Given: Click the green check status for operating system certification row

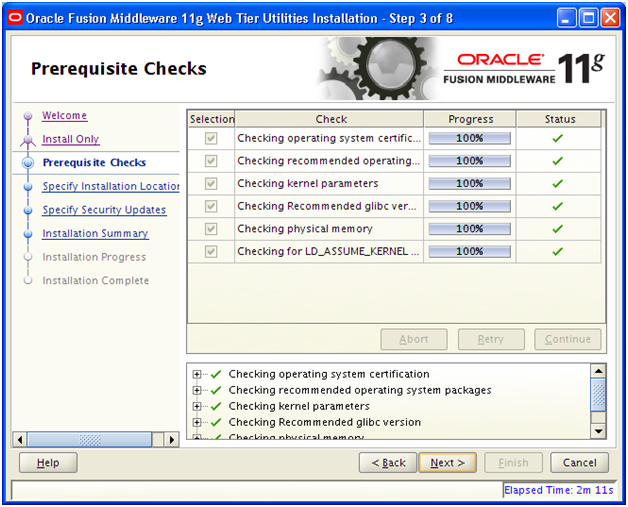Looking at the screenshot, I should [558, 139].
